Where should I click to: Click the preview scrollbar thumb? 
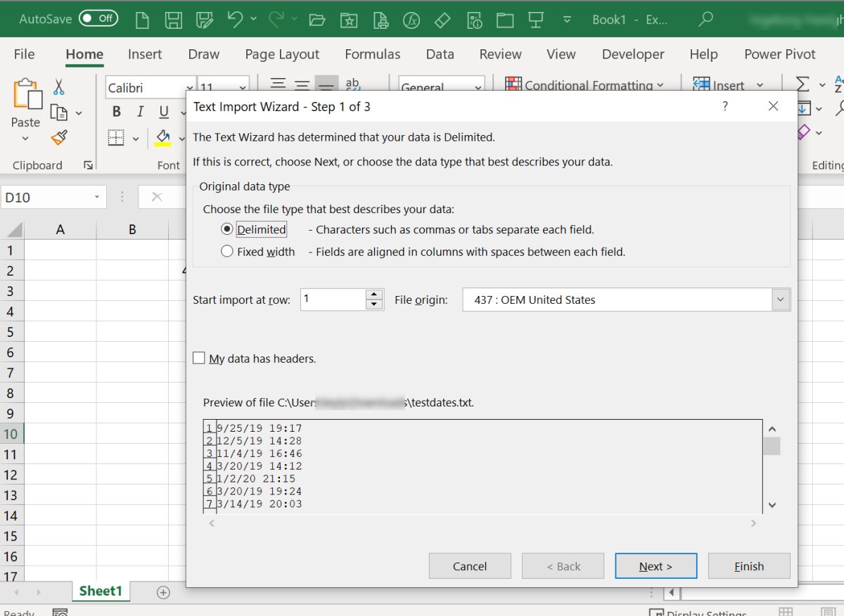point(772,446)
